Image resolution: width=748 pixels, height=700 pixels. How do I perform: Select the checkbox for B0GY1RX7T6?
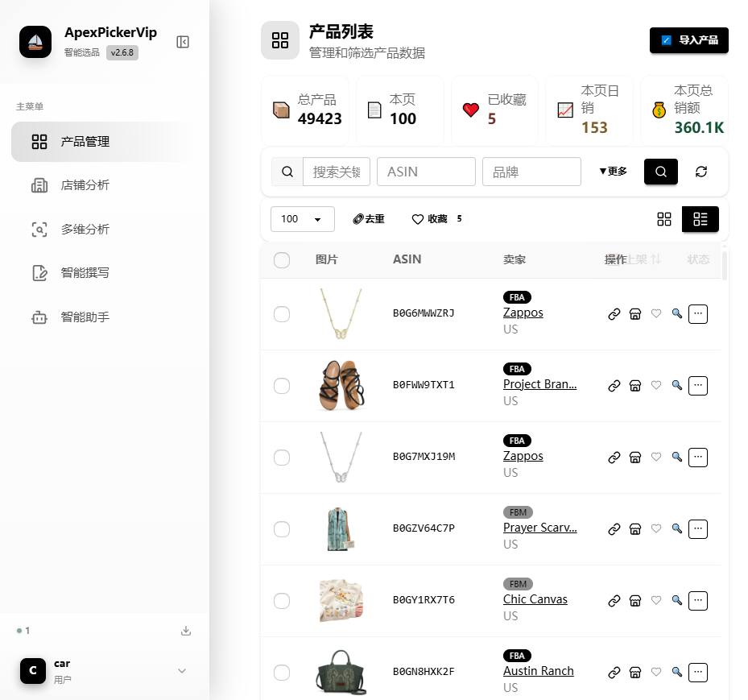pyautogui.click(x=282, y=601)
